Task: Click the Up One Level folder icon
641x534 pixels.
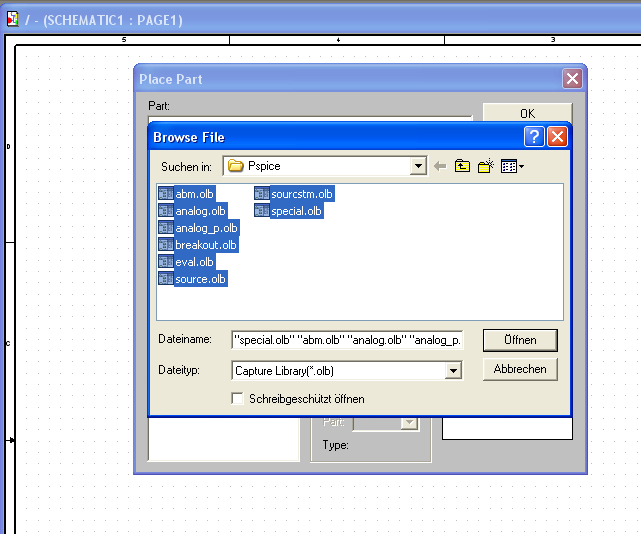Action: pos(462,166)
